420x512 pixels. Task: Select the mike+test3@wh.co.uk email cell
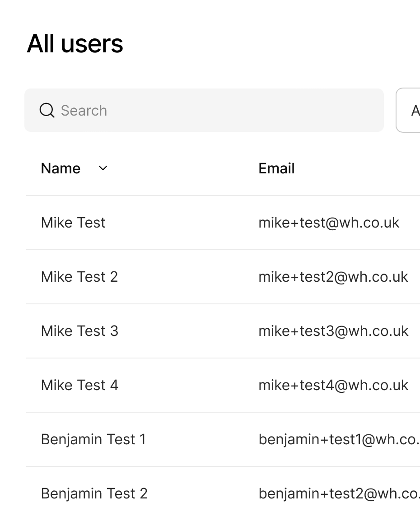[x=333, y=331]
